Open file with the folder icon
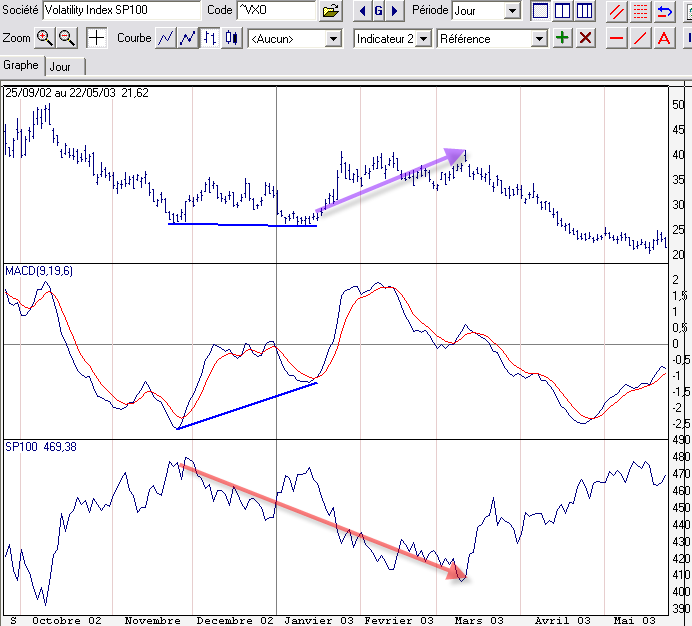The image size is (692, 626). coord(331,11)
